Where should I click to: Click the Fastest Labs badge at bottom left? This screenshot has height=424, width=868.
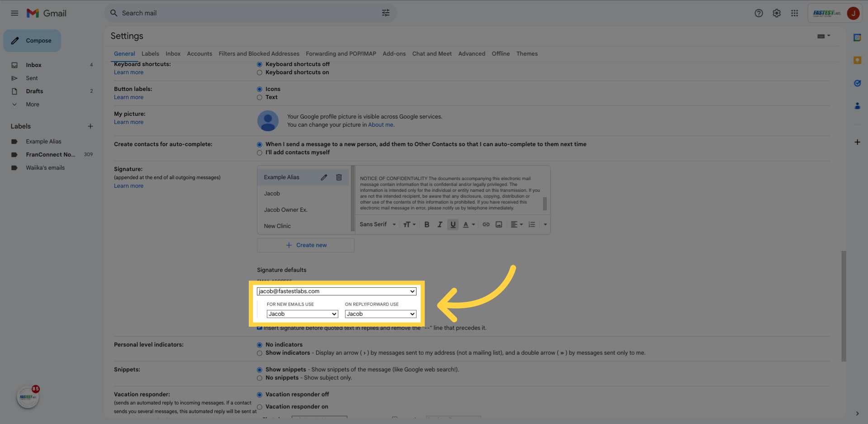point(28,397)
